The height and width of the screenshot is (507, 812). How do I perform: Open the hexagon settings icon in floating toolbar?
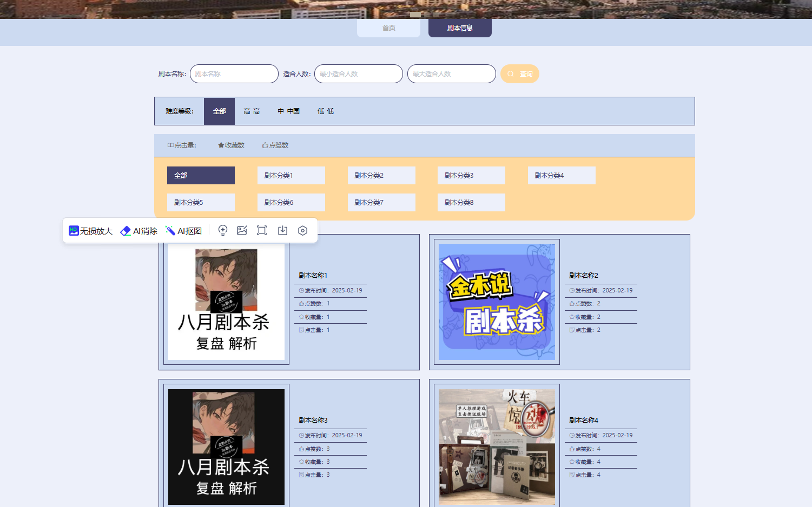303,230
